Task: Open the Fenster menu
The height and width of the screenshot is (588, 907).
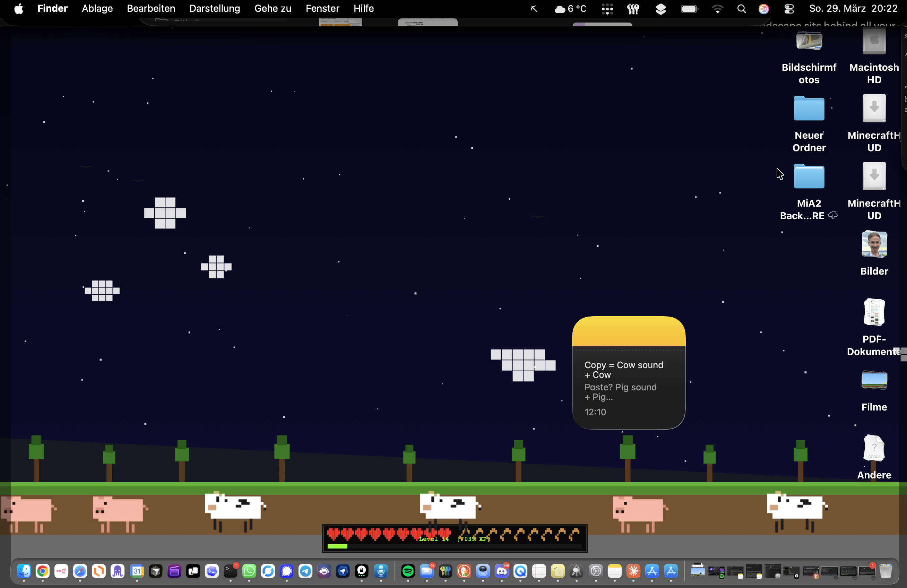Action: (322, 8)
